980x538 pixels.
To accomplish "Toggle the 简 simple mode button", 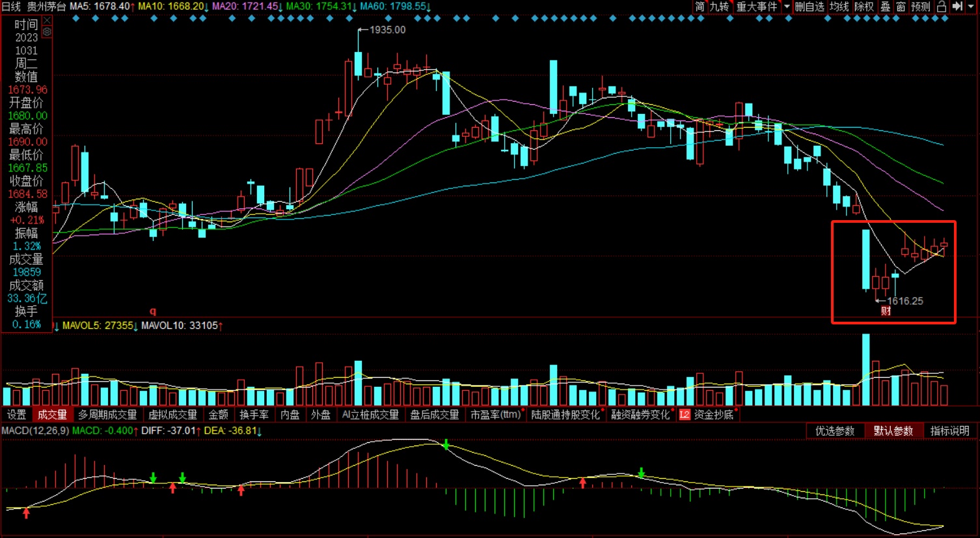I will 700,7.
